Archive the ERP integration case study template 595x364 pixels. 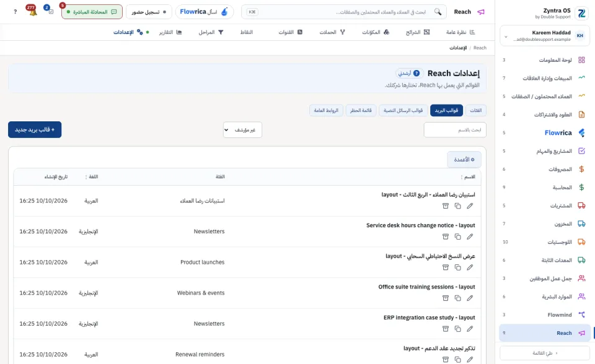(446, 329)
